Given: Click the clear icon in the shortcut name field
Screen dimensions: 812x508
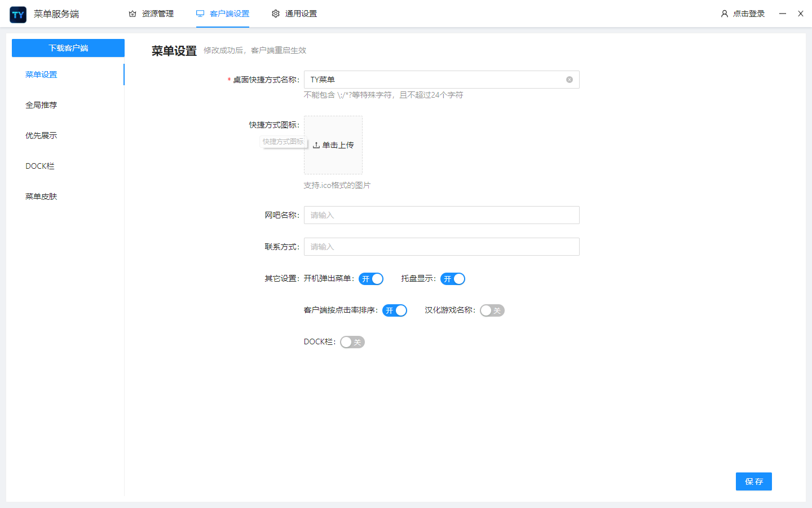Looking at the screenshot, I should coord(570,80).
